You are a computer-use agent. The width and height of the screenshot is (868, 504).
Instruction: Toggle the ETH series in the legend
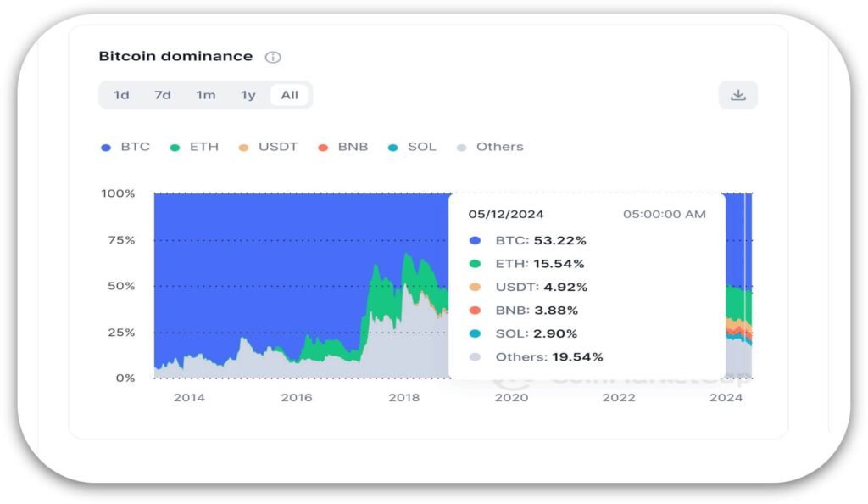(x=194, y=147)
